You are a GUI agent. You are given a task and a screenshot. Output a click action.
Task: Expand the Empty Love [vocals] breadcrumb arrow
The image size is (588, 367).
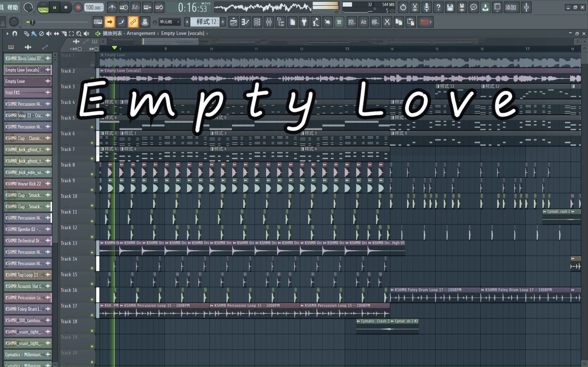pos(207,33)
